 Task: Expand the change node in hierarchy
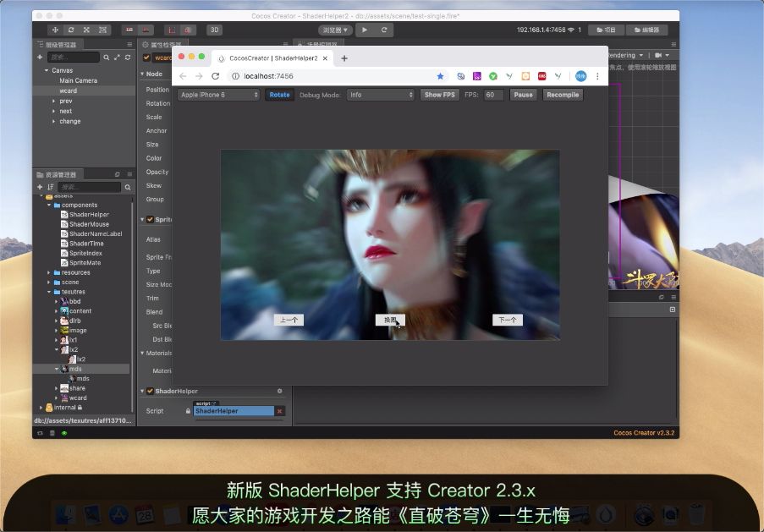(53, 121)
